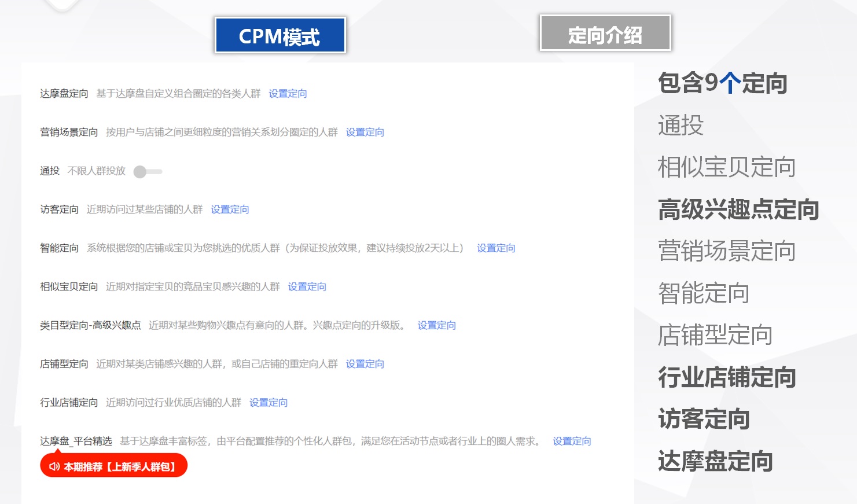Click the 定向介绍 button
This screenshot has width=857, height=504.
(605, 33)
